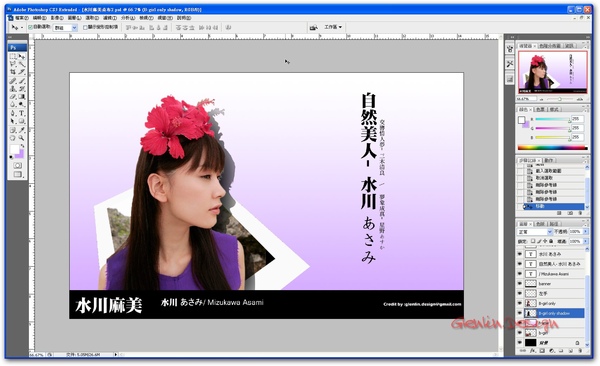Select the Dodge tool
The height and width of the screenshot is (366, 600).
[22, 104]
